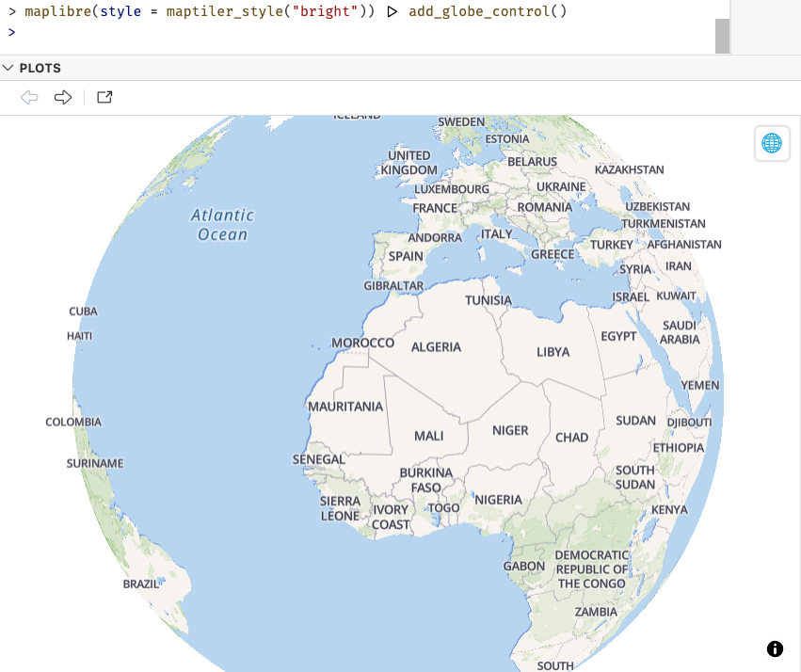This screenshot has width=801, height=672.
Task: Click the FRANCE country label
Action: pos(435,208)
